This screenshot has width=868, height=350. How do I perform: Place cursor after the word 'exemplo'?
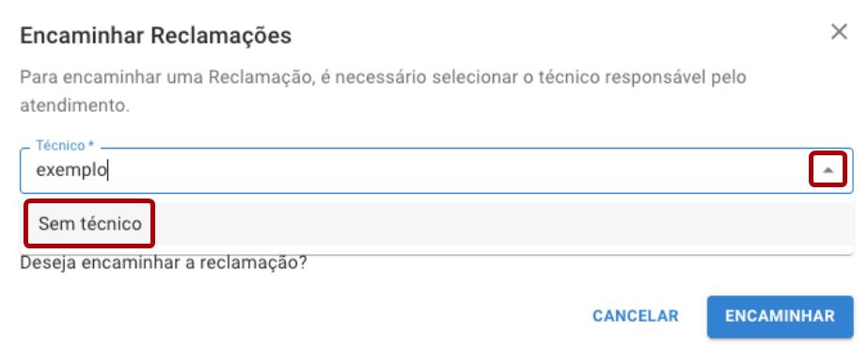(x=107, y=170)
